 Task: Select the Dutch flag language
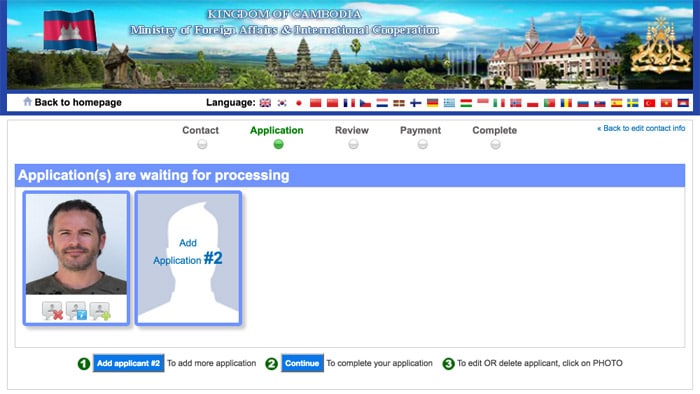click(382, 103)
